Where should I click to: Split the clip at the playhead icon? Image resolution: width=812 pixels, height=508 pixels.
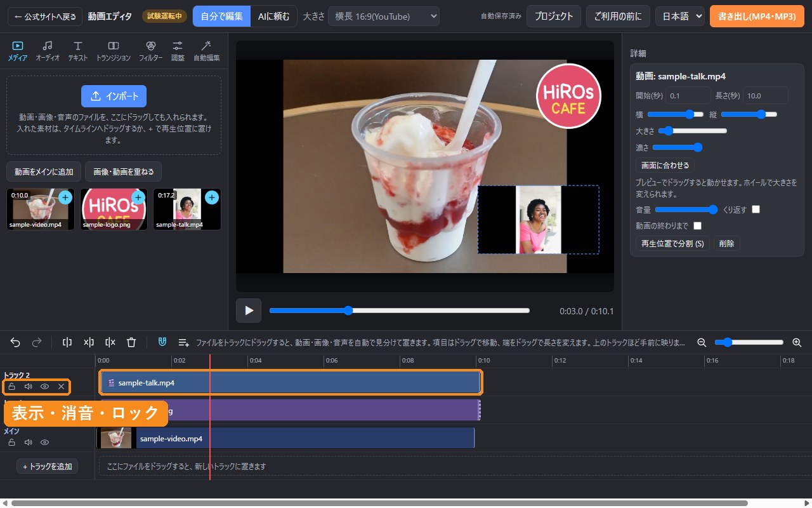[x=67, y=342]
